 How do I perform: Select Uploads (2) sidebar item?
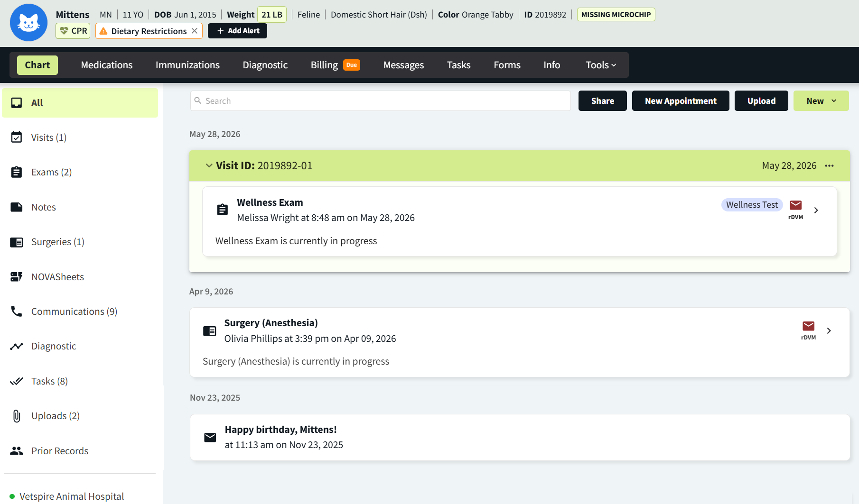click(56, 416)
